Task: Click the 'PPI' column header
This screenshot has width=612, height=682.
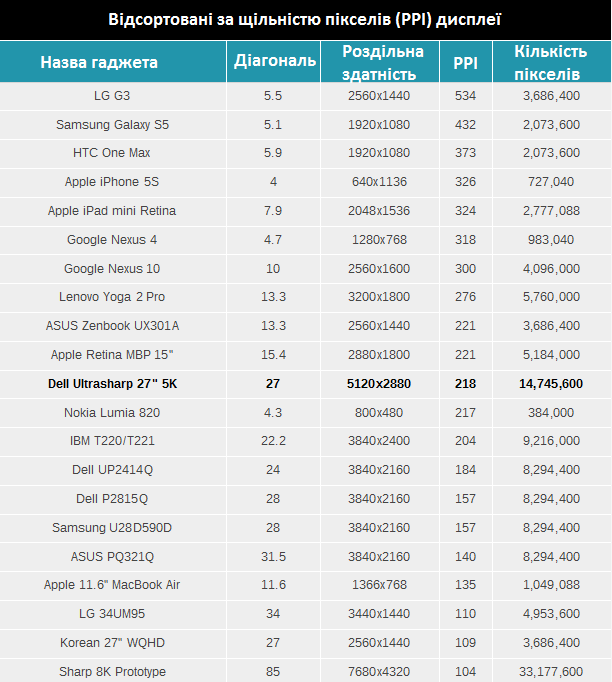Action: 465,62
